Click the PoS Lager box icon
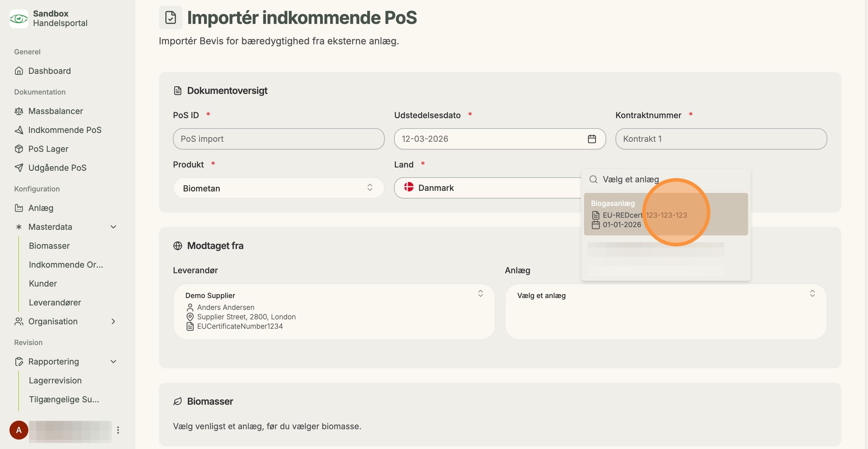868x449 pixels. [19, 149]
